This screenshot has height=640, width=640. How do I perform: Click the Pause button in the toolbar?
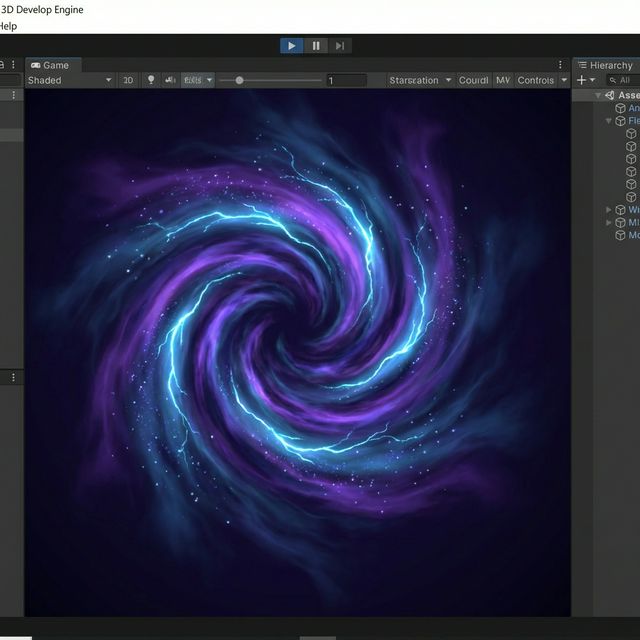tap(316, 45)
